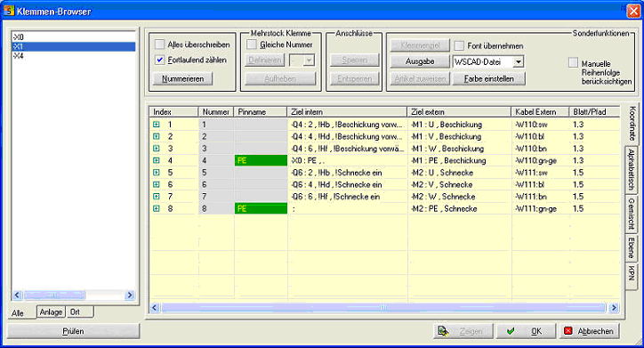The height and width of the screenshot is (348, 644).
Task: Cancel dialog with Abbrechen
Action: click(x=590, y=331)
